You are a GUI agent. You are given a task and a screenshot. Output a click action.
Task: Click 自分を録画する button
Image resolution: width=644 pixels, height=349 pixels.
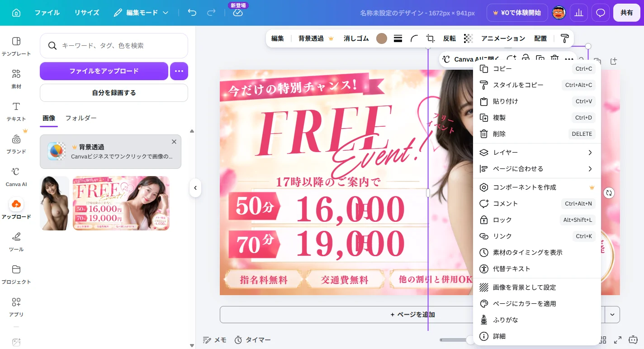(114, 93)
